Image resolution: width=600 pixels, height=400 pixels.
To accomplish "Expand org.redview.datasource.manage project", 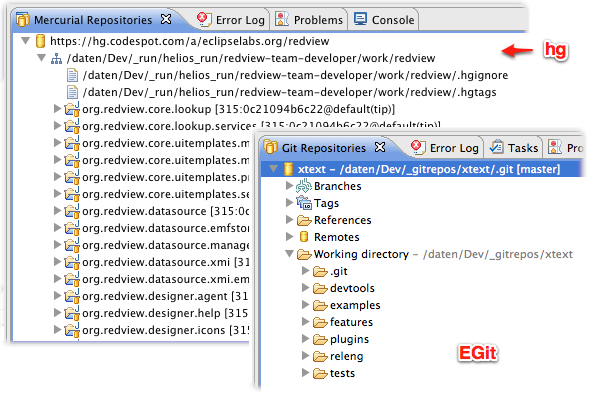I will point(57,245).
